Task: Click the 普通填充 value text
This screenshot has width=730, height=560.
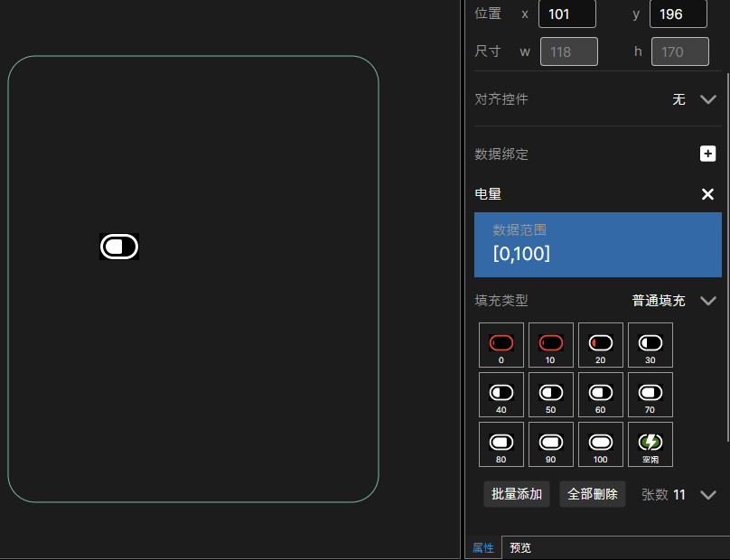Action: pos(659,301)
